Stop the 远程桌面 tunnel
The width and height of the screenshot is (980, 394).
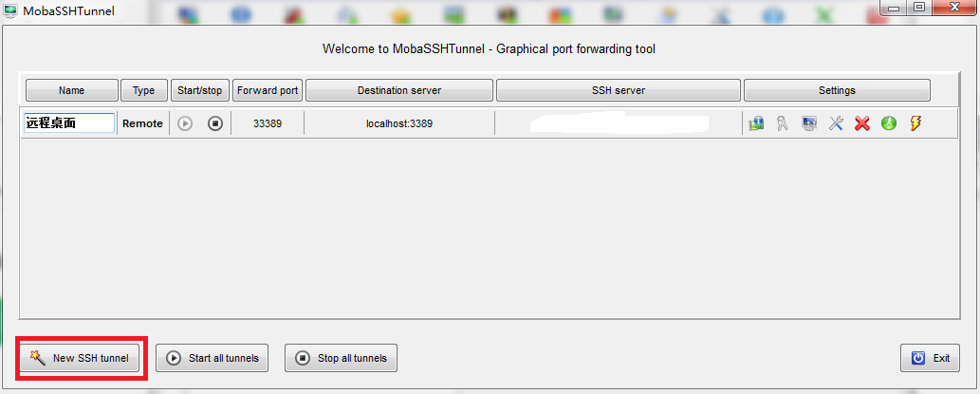tap(215, 123)
